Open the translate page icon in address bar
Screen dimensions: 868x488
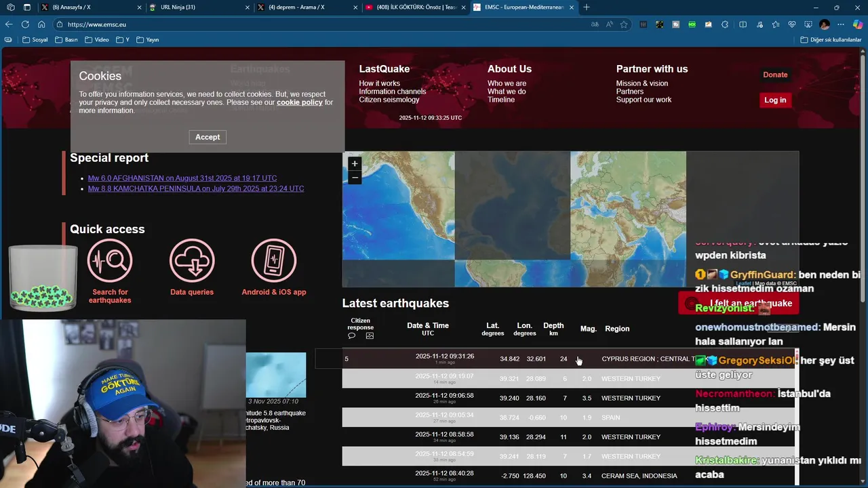click(x=595, y=24)
